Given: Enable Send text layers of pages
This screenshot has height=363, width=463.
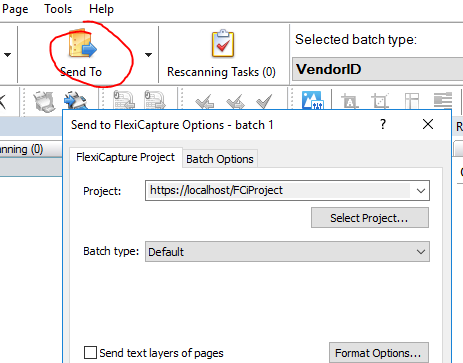Looking at the screenshot, I should coord(90,352).
